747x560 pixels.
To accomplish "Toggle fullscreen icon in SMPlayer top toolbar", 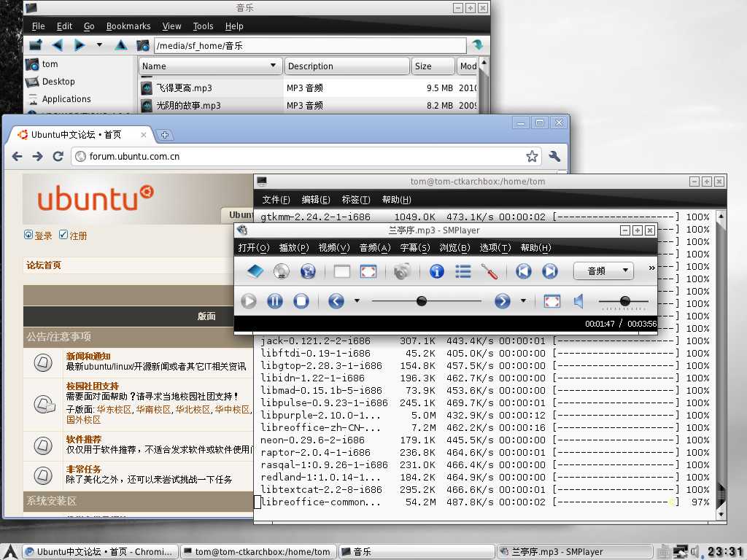I will coord(368,271).
